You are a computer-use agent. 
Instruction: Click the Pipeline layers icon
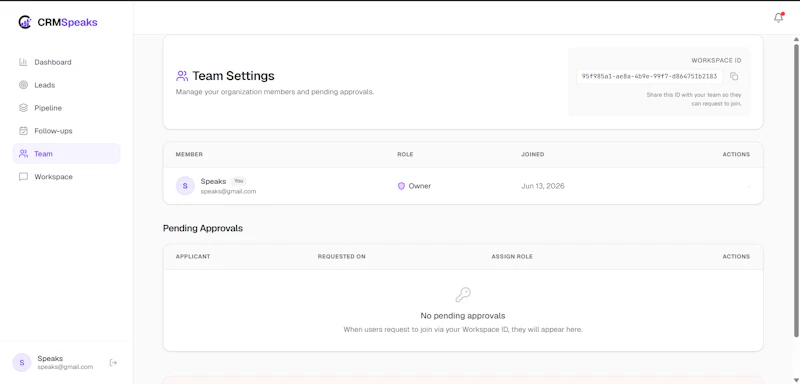coord(23,108)
